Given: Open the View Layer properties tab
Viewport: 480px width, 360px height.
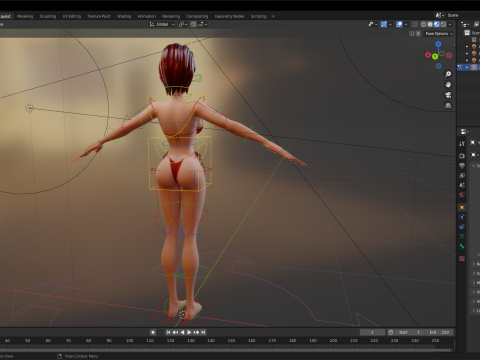Looking at the screenshot, I should point(462,175).
